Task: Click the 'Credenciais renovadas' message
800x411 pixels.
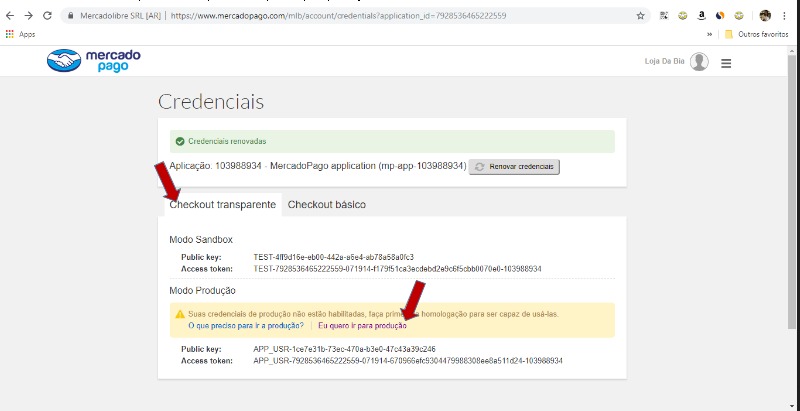Action: tap(227, 141)
